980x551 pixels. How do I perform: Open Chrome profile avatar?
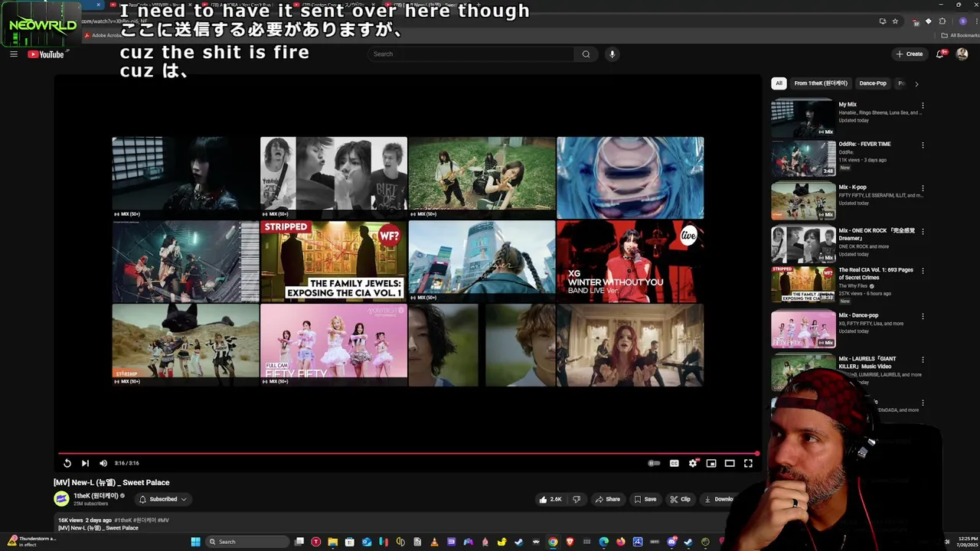962,21
